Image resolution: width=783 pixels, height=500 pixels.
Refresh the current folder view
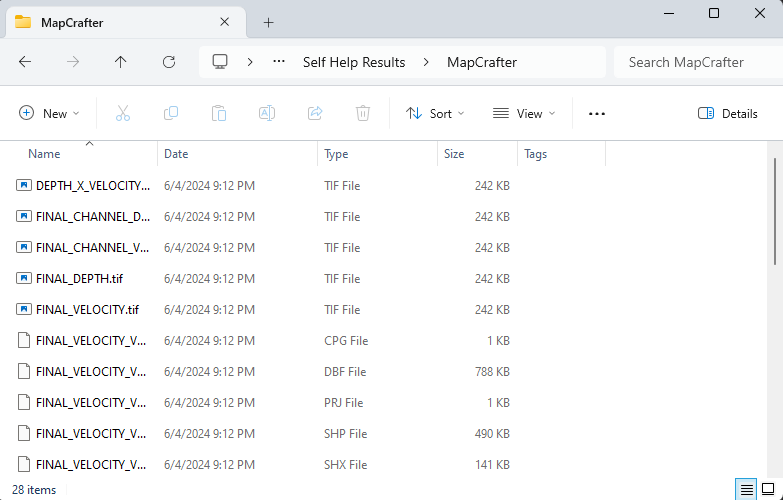(x=169, y=62)
